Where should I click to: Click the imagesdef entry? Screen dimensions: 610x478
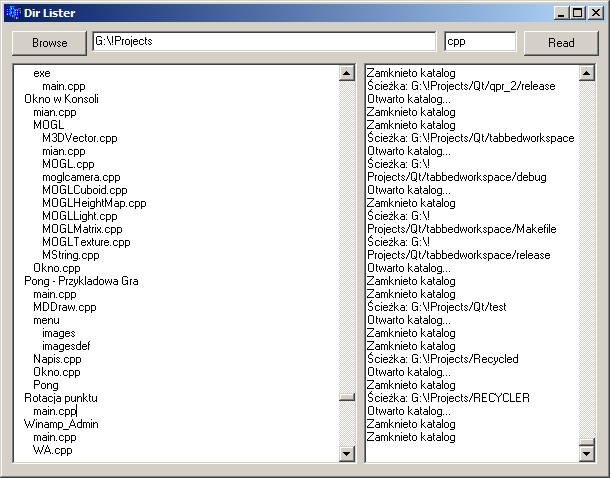pyautogui.click(x=66, y=346)
